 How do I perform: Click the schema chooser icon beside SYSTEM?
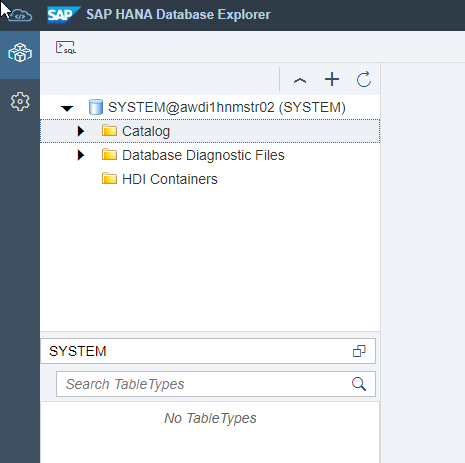point(359,351)
